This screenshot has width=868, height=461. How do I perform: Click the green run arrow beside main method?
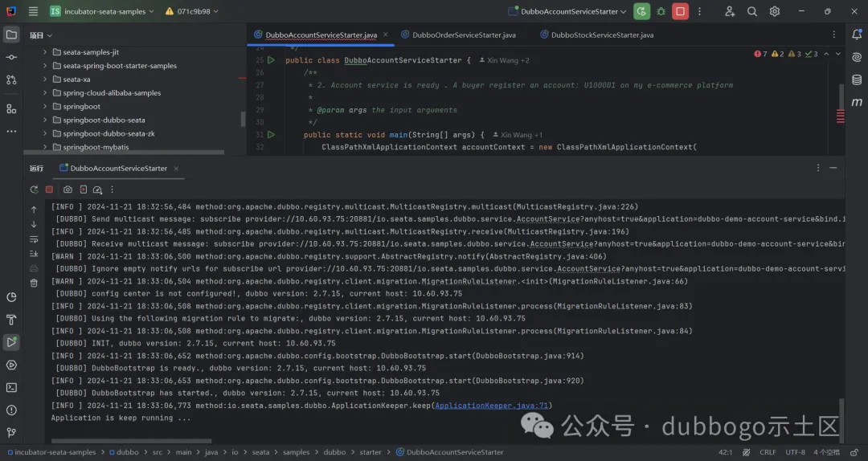[x=271, y=135]
